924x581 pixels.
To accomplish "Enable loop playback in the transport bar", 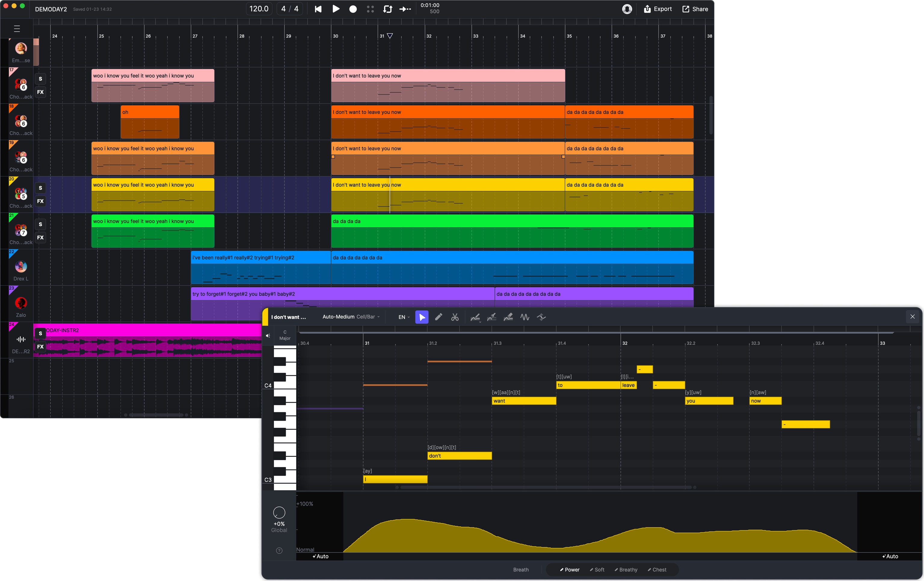I will 388,9.
